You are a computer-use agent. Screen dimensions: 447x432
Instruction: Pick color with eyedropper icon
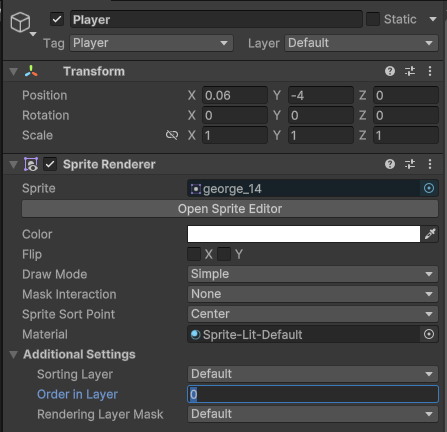tap(430, 234)
